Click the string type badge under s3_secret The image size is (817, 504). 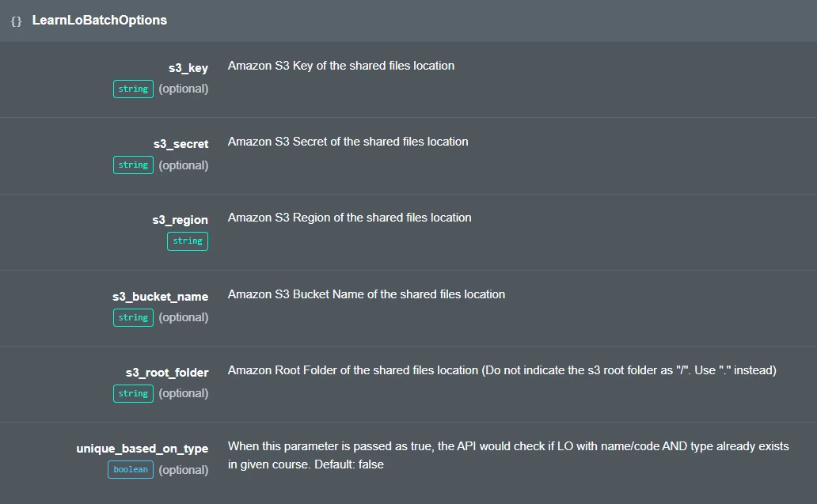tap(133, 165)
